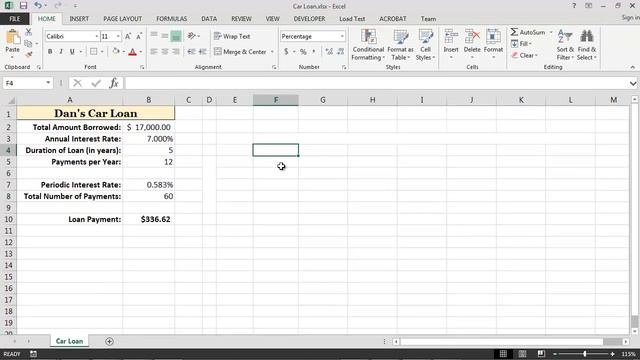This screenshot has height=360, width=640.
Task: Click the Clear button
Action: [x=524, y=55]
